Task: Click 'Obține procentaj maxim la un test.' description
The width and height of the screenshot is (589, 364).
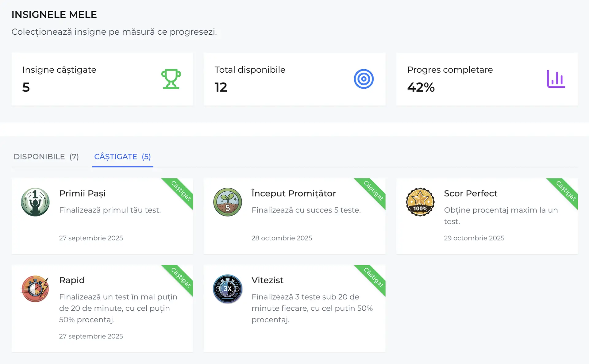Action: click(x=501, y=216)
